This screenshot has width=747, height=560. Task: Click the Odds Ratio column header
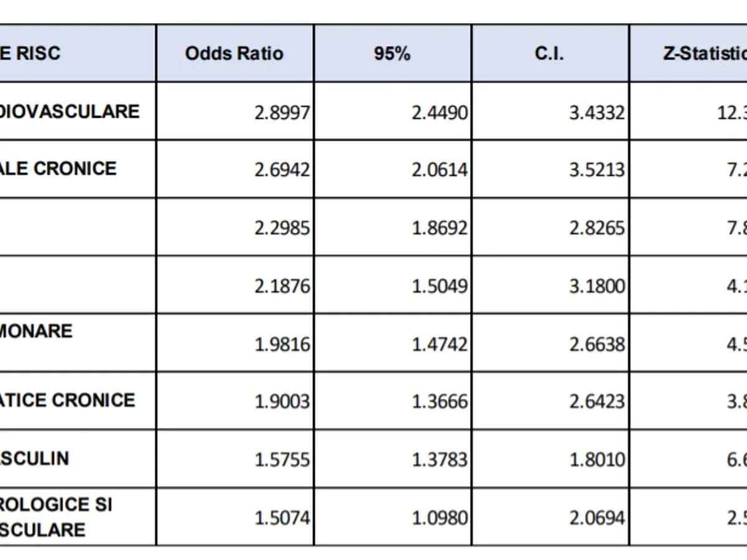pos(234,54)
